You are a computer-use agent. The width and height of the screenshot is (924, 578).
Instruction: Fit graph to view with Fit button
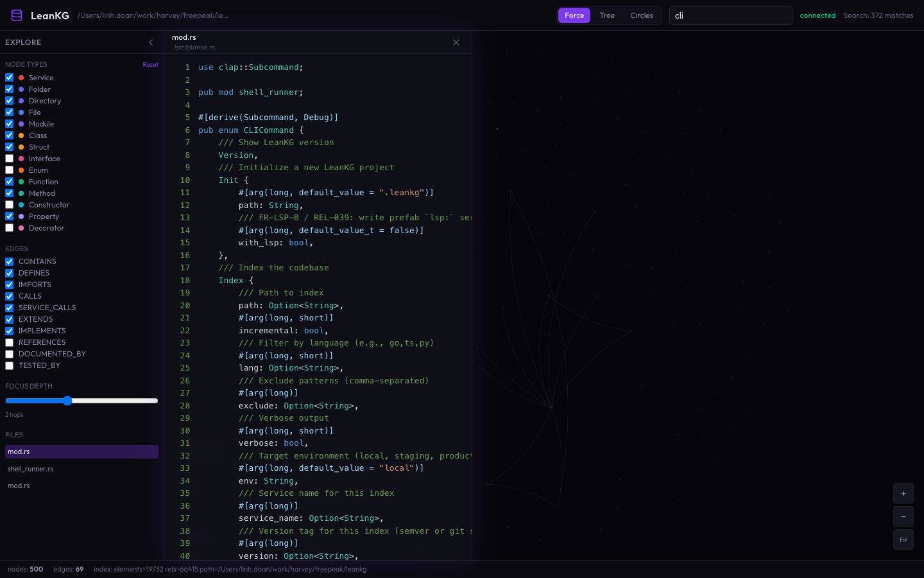click(x=903, y=539)
